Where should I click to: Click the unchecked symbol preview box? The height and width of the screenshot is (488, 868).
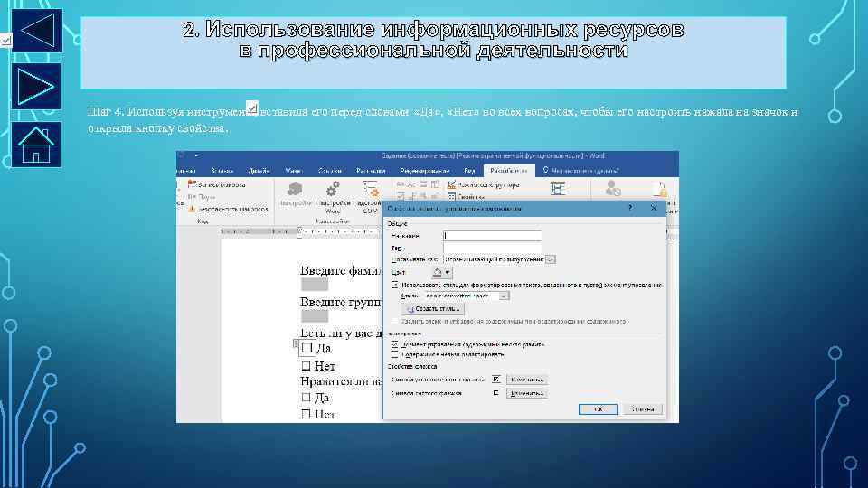click(x=496, y=393)
